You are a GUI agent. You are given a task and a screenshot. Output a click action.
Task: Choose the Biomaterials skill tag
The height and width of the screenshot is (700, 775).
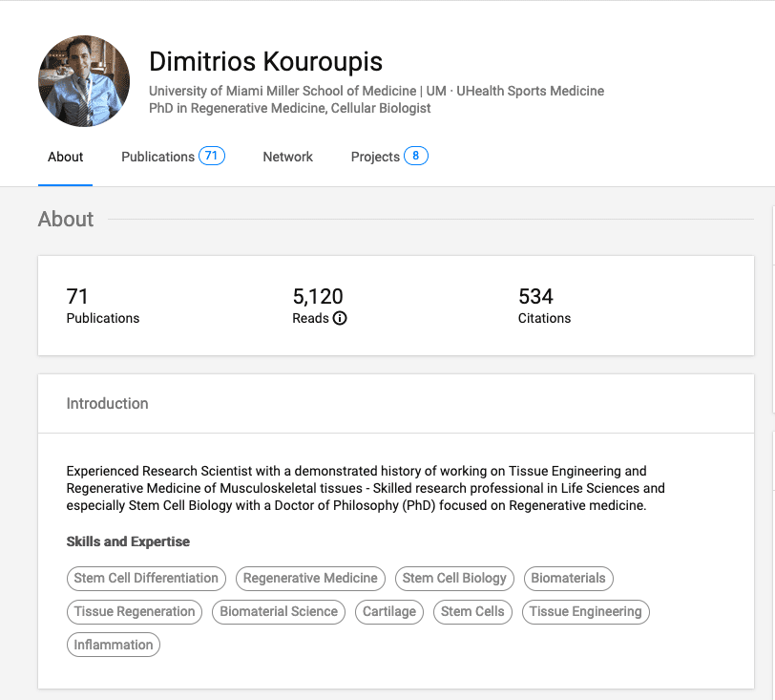click(569, 579)
